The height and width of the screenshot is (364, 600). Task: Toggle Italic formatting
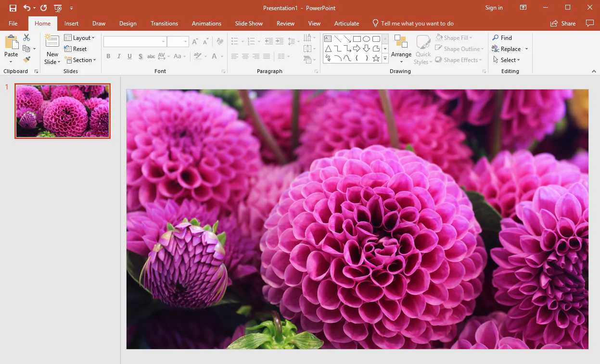tap(119, 56)
